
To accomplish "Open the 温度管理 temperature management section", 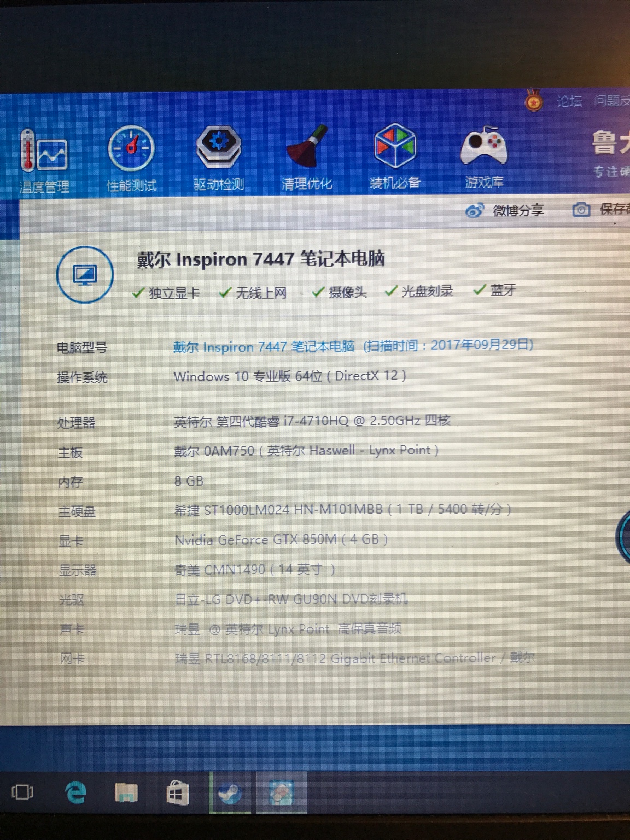I will point(44,161).
